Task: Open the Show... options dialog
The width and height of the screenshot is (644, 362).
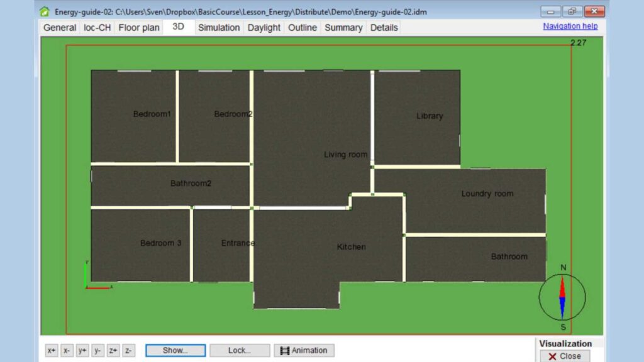Action: (175, 351)
